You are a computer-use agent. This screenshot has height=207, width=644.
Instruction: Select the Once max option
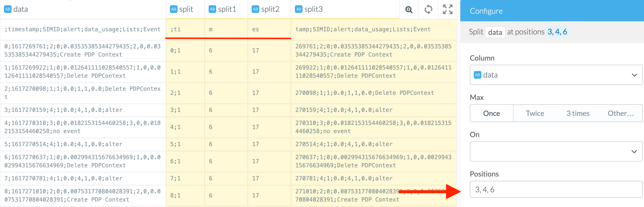point(491,113)
